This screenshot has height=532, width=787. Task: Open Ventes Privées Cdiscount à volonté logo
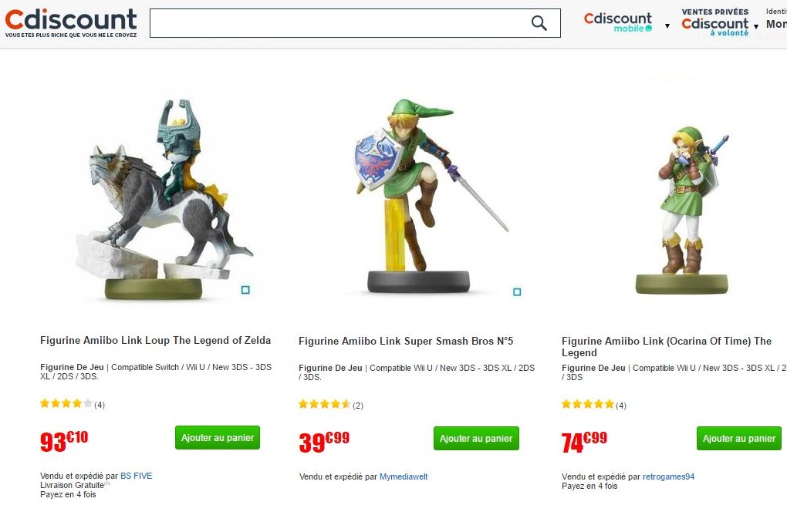(714, 22)
